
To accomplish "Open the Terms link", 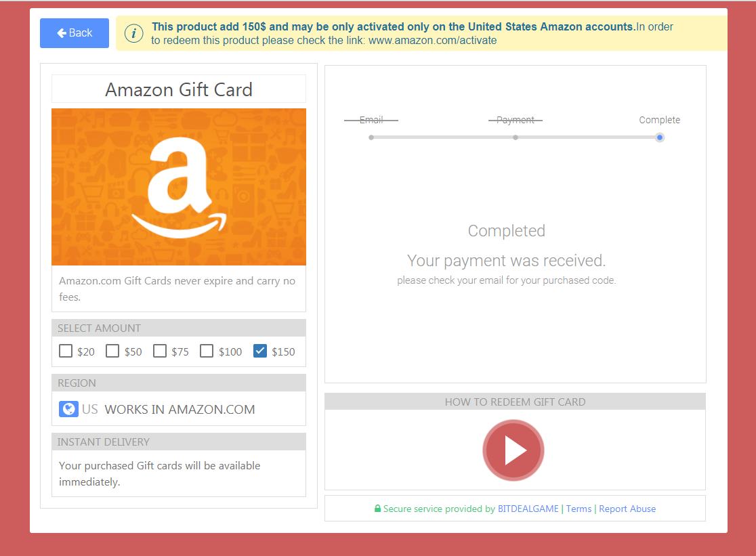I will (579, 509).
